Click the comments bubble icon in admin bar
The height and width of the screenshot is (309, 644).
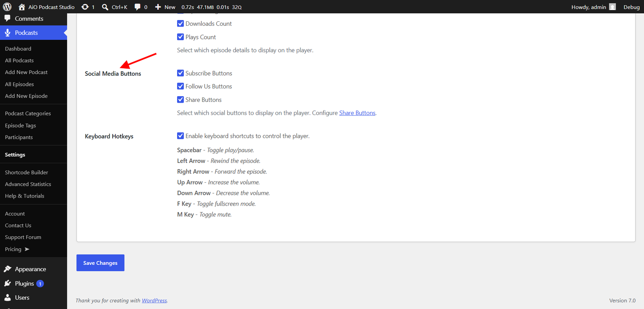point(138,7)
